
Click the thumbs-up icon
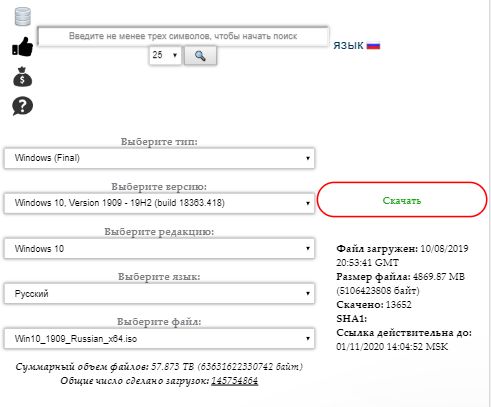click(x=22, y=46)
